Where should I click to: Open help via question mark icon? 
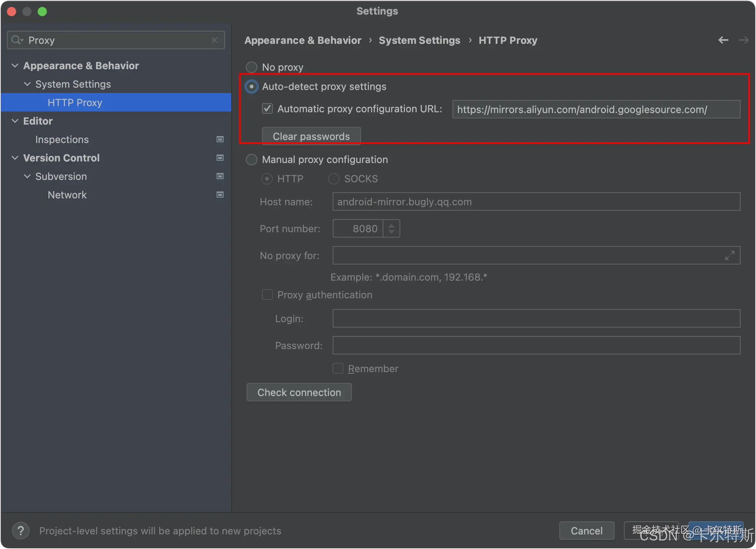pyautogui.click(x=21, y=531)
